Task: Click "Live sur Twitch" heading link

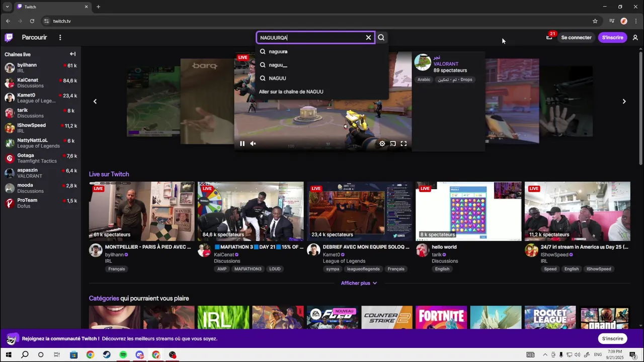Action: (109, 174)
